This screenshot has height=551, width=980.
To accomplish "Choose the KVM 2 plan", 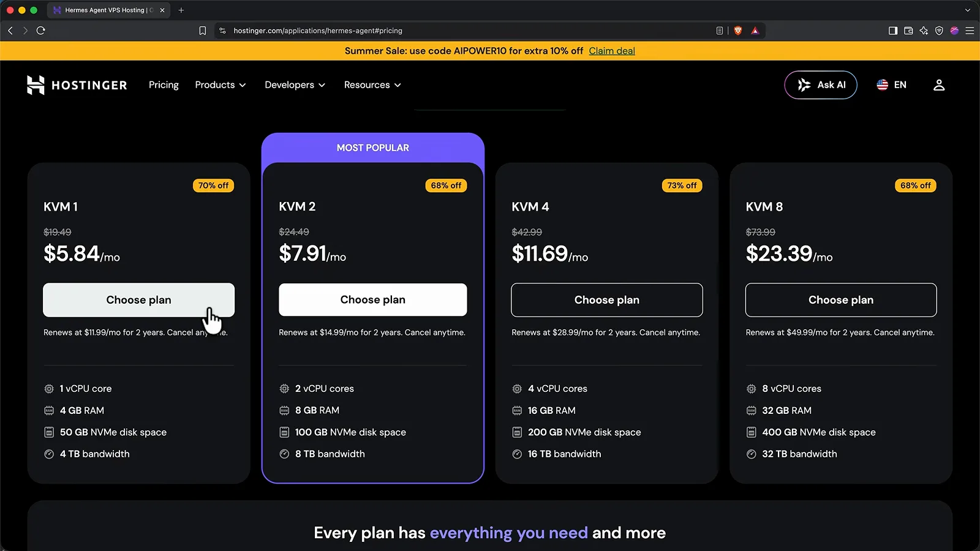I will 372,300.
